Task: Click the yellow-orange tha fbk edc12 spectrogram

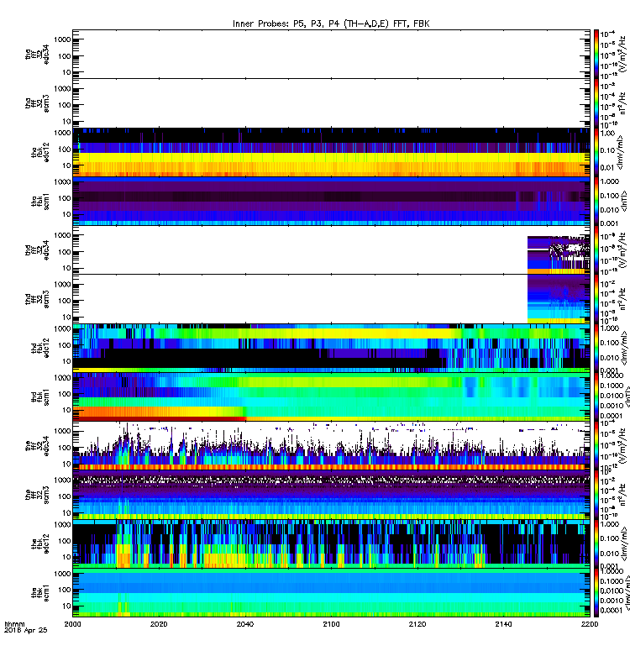Action: click(331, 152)
